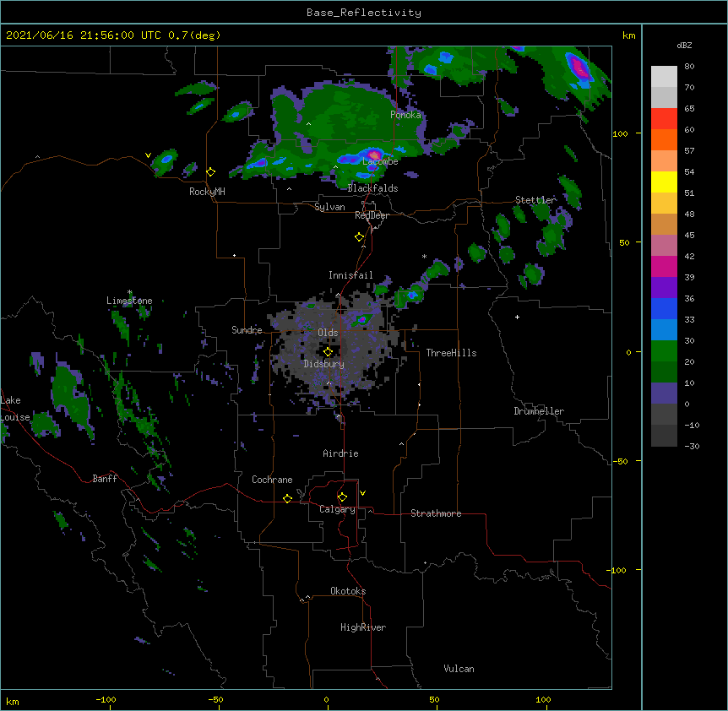Image resolution: width=728 pixels, height=711 pixels.
Task: Pick the bright green 20–30 dBZ legend swatch
Action: [664, 351]
